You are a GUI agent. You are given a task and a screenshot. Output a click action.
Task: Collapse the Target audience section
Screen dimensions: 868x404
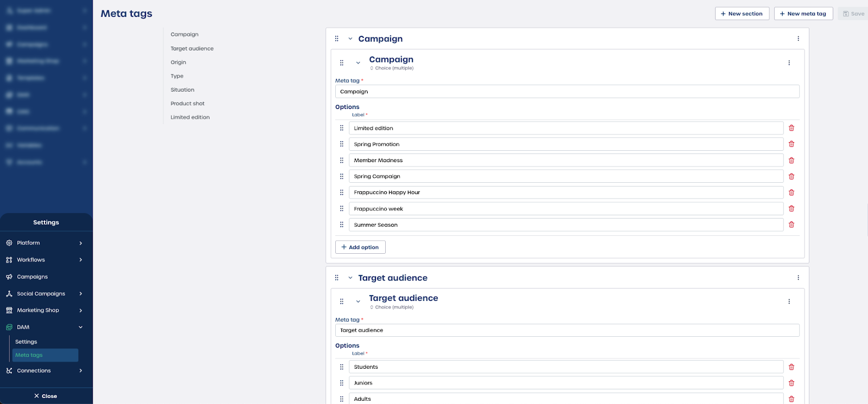click(x=350, y=278)
